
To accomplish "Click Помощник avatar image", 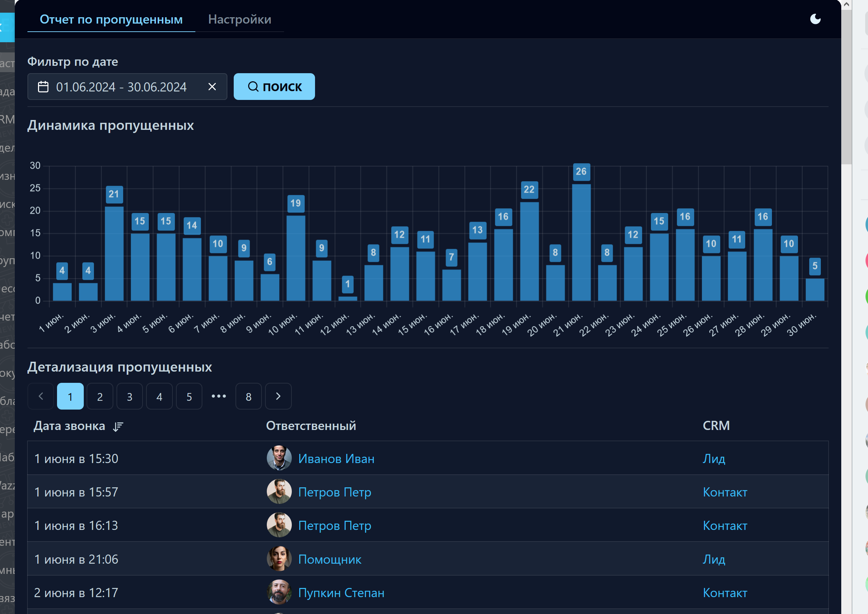I will coord(279,559).
